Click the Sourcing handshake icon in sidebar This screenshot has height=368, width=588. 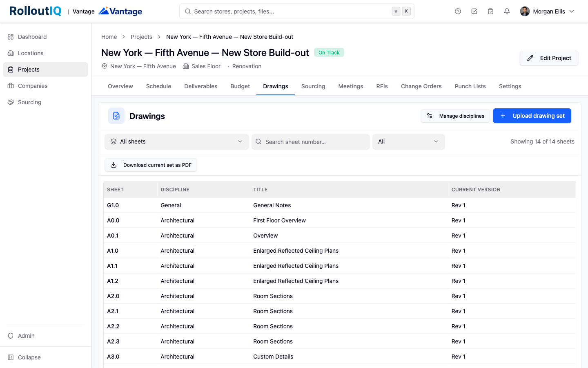11,102
